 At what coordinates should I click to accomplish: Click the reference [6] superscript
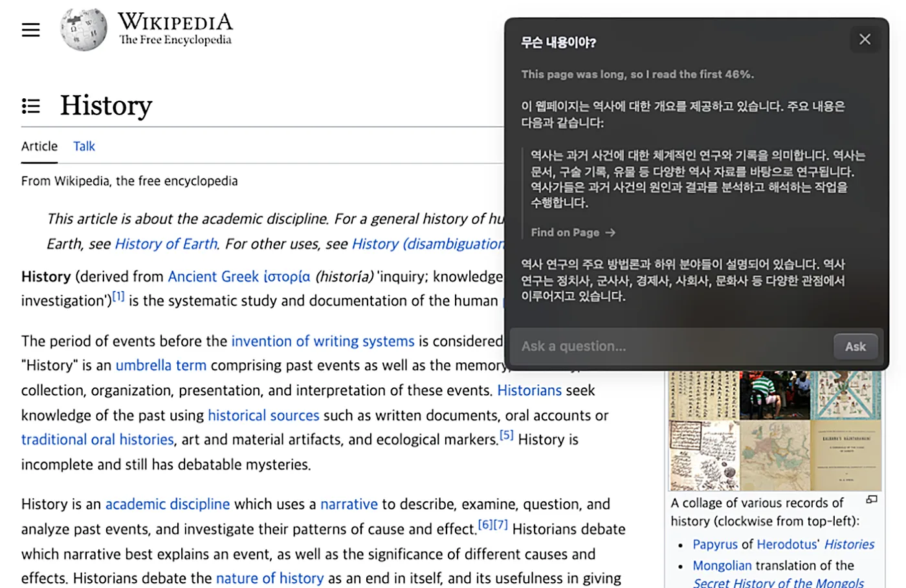485,524
